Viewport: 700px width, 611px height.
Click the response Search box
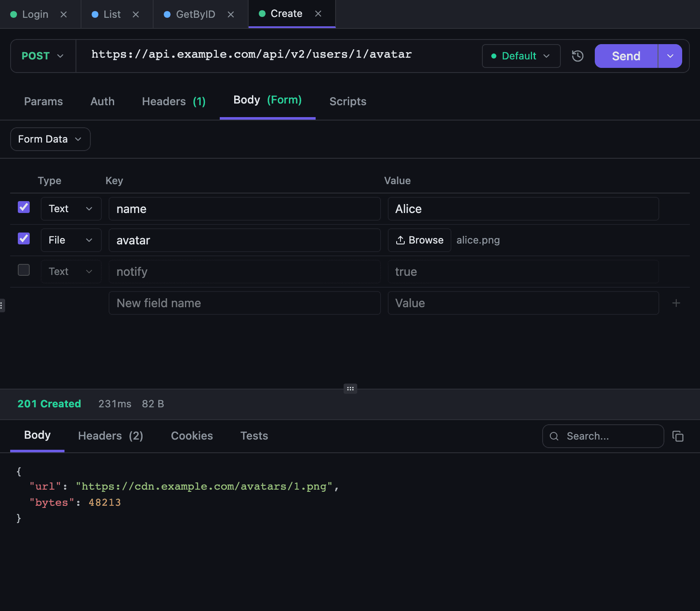pyautogui.click(x=603, y=436)
